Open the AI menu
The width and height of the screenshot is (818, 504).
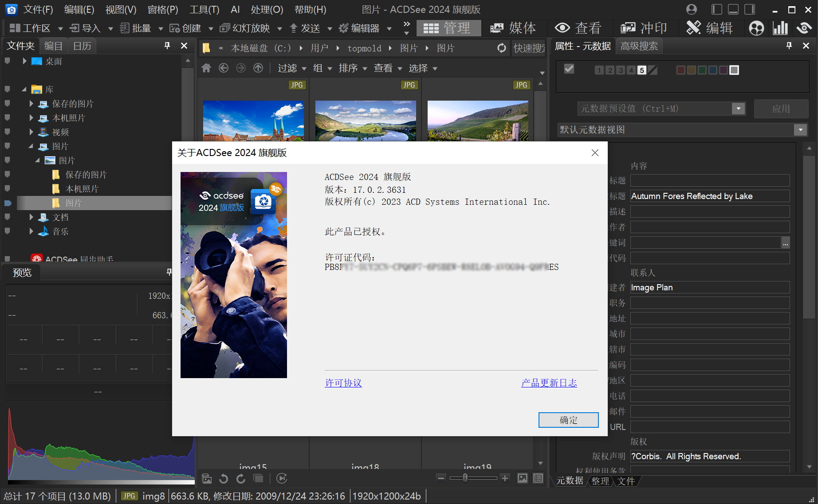(236, 9)
